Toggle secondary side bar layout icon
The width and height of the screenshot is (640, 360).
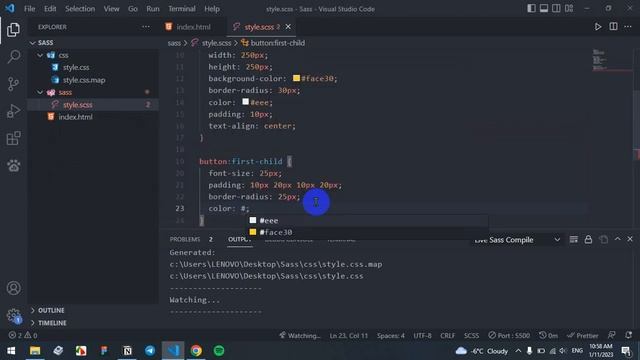click(x=556, y=9)
